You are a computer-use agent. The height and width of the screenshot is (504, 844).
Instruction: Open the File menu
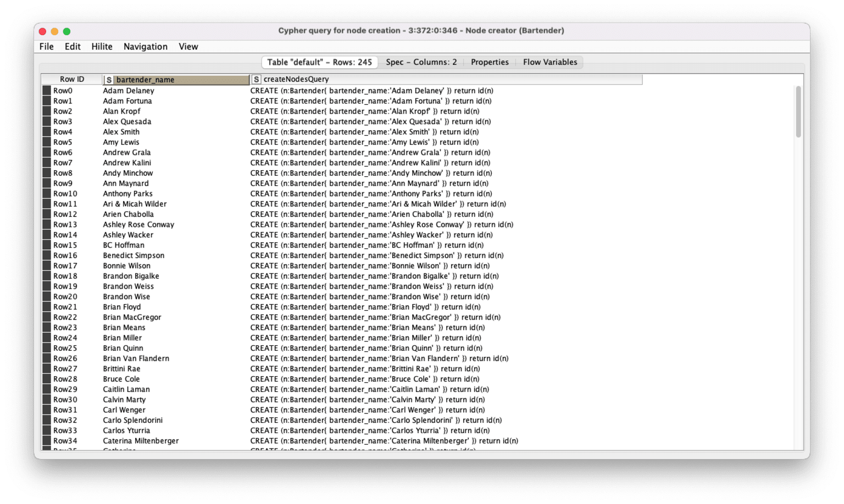(46, 47)
